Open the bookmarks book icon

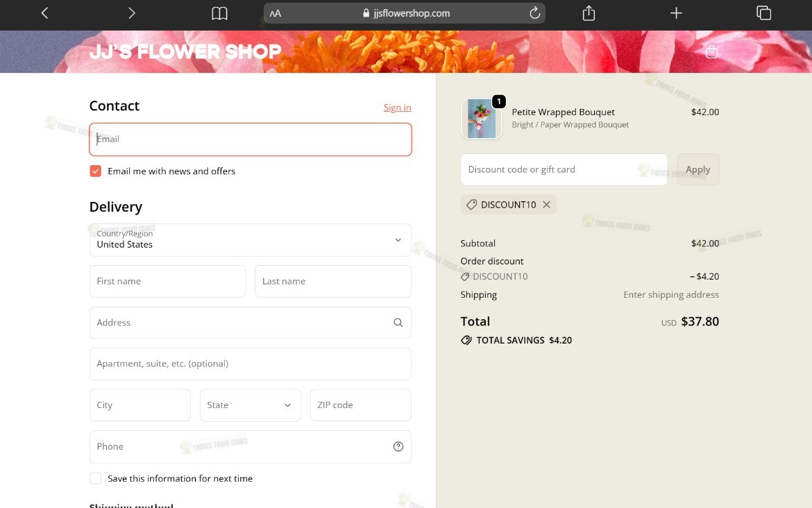point(219,13)
